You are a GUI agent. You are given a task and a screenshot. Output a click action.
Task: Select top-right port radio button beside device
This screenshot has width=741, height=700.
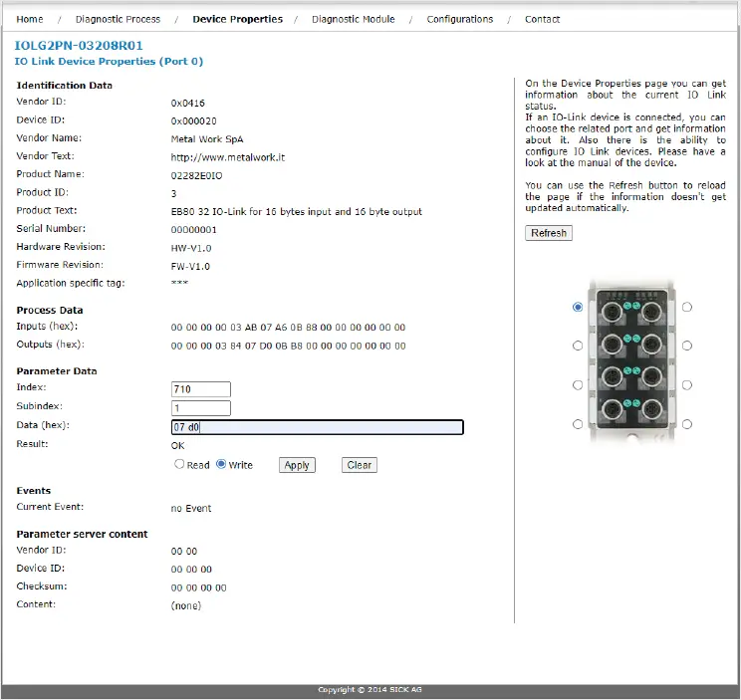(x=687, y=307)
